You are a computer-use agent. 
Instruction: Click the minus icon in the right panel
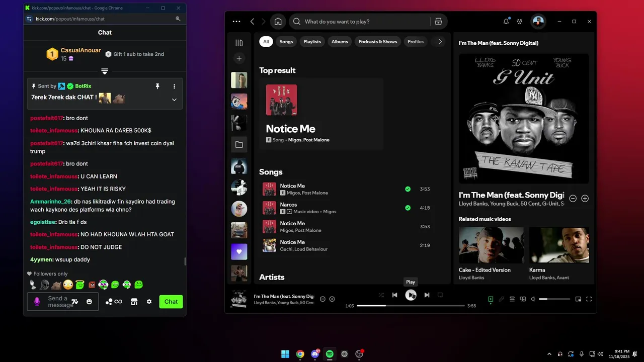click(x=573, y=199)
